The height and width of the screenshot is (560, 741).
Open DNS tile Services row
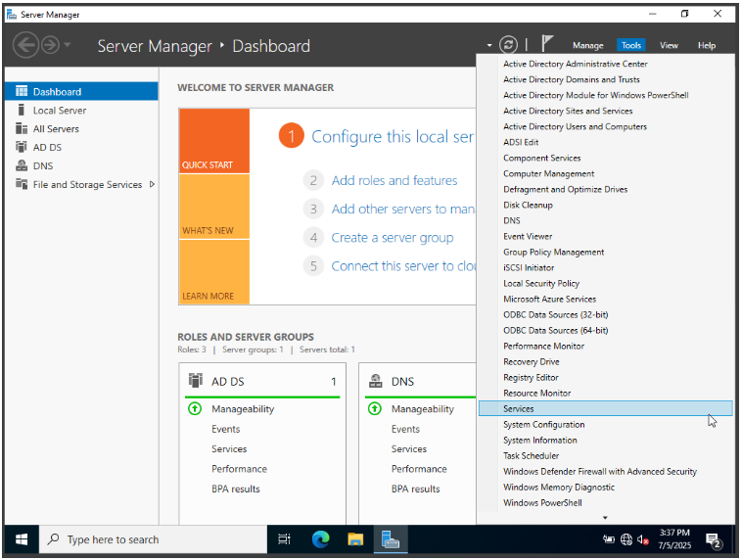click(409, 448)
